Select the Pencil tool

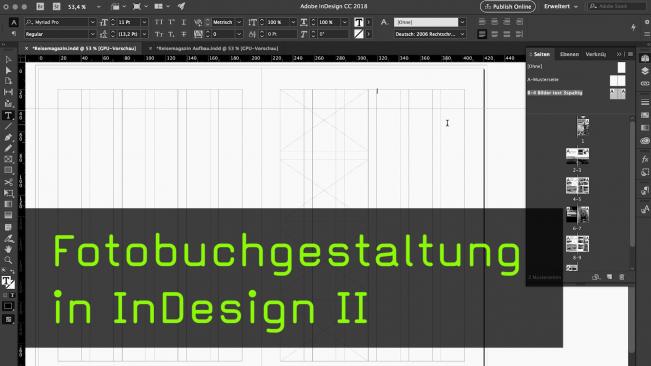pos(8,148)
